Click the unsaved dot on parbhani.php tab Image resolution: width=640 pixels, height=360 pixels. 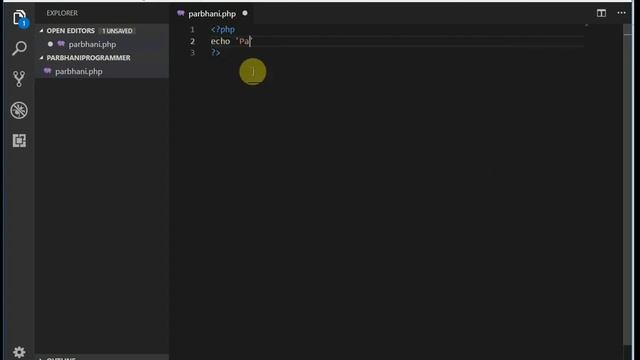point(245,13)
